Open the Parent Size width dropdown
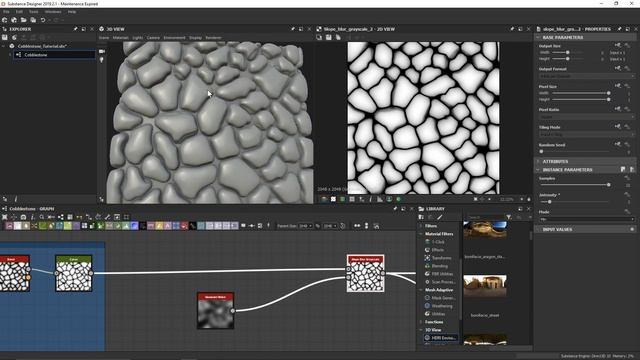Image resolution: width=640 pixels, height=360 pixels. point(305,226)
